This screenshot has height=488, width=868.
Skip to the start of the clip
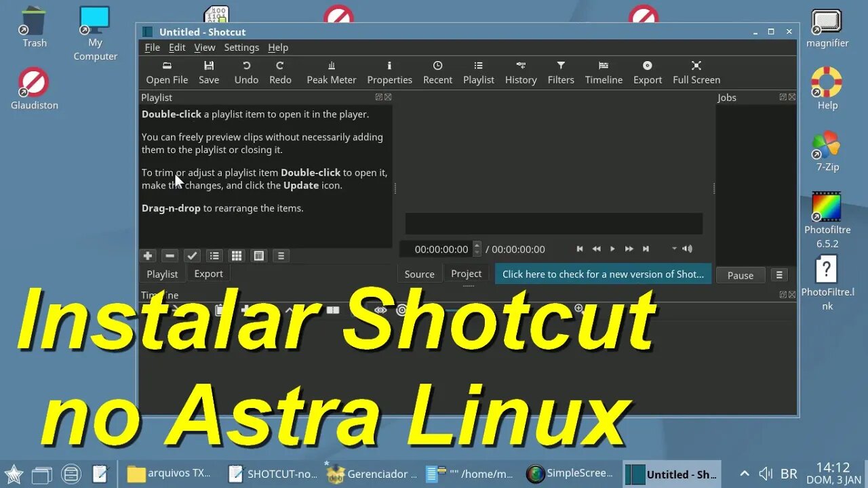(580, 249)
